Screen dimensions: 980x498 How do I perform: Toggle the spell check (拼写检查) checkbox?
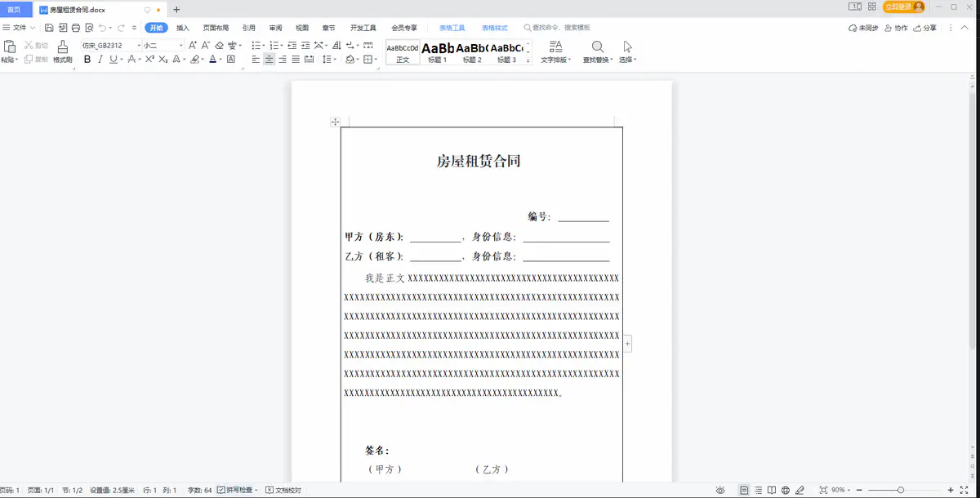click(x=221, y=490)
